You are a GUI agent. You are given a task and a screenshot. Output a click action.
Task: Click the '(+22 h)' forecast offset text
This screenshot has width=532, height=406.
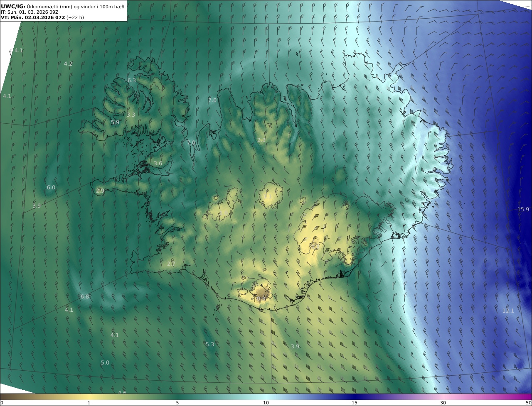click(75, 17)
